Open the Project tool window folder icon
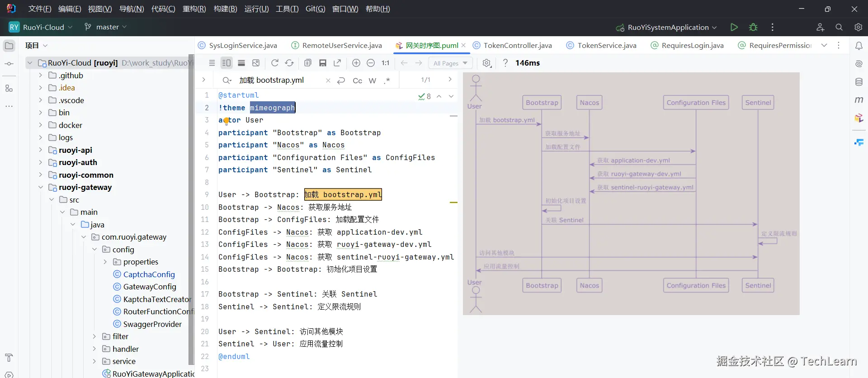Viewport: 868px width, 378px height. (9, 46)
